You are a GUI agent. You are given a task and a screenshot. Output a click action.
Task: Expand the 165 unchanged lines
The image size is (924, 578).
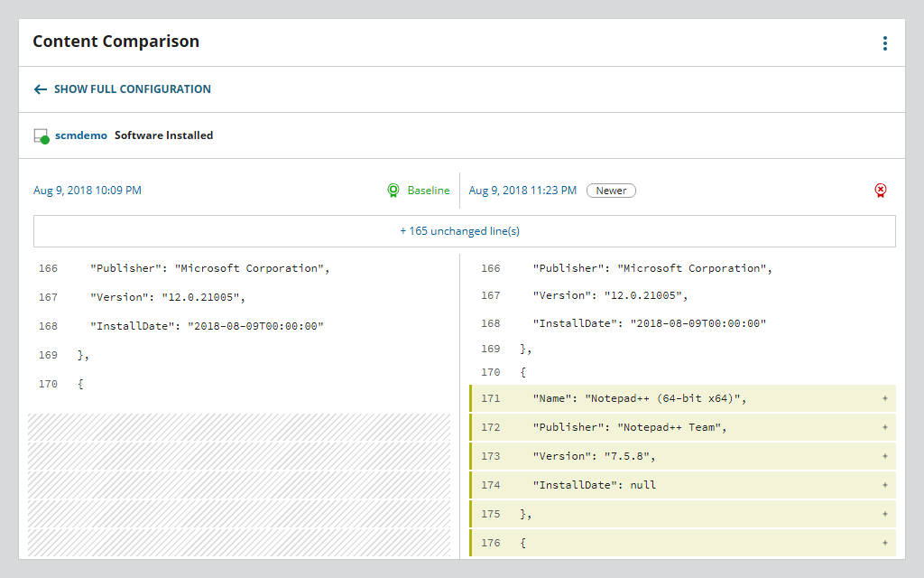462,231
